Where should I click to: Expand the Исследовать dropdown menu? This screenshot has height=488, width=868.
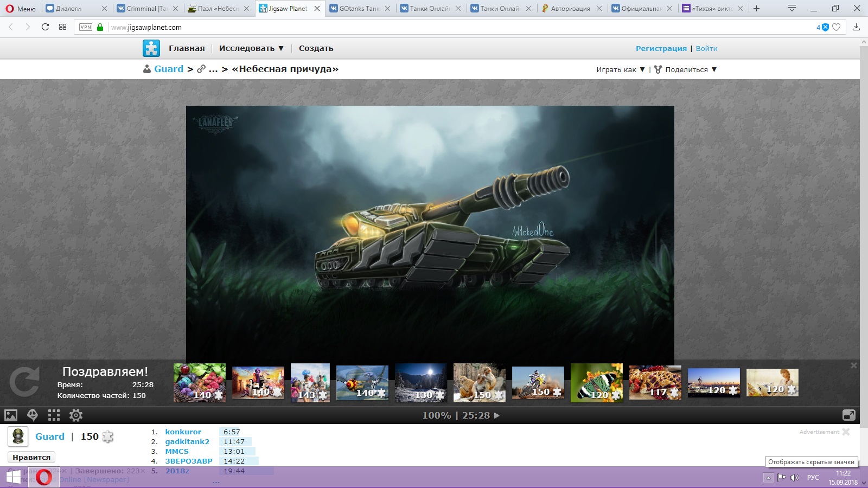click(x=252, y=48)
